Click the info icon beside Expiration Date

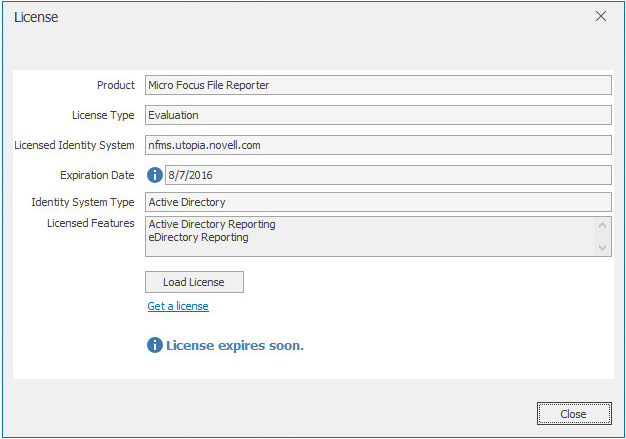click(155, 174)
